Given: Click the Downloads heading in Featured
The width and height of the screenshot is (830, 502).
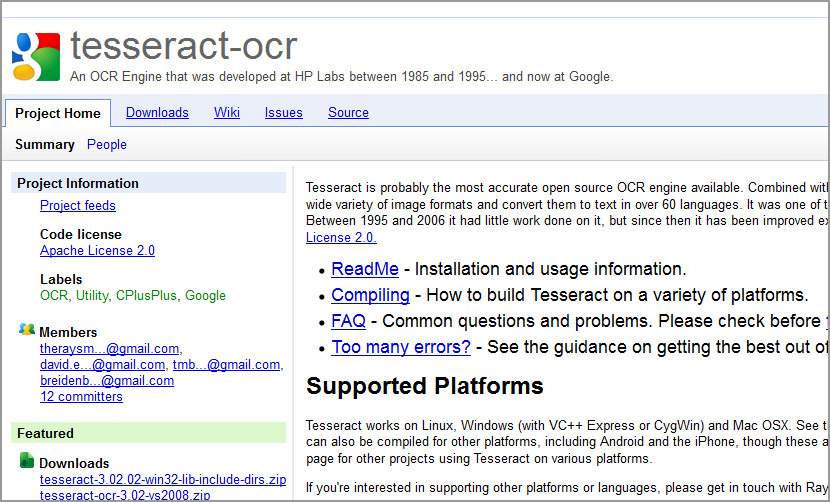Looking at the screenshot, I should click(x=74, y=463).
